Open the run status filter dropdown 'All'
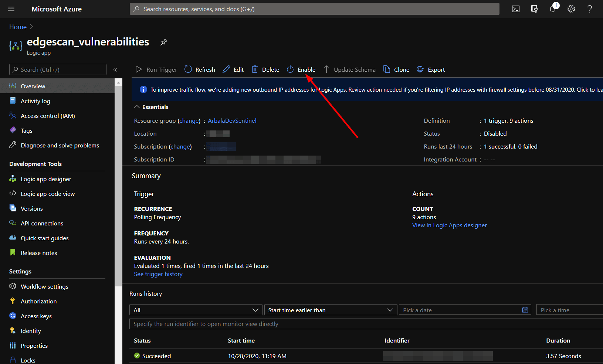The height and width of the screenshot is (364, 603). (196, 310)
